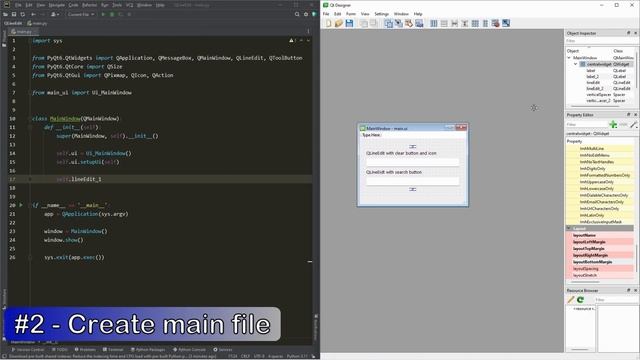Select layoutSpacing property row
This screenshot has height=360, width=640.
pyautogui.click(x=599, y=269)
